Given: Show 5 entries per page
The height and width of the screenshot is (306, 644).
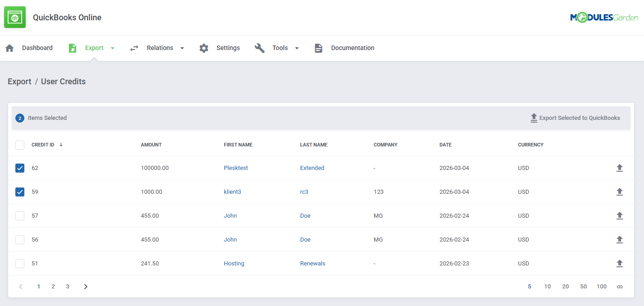Looking at the screenshot, I should [x=529, y=287].
